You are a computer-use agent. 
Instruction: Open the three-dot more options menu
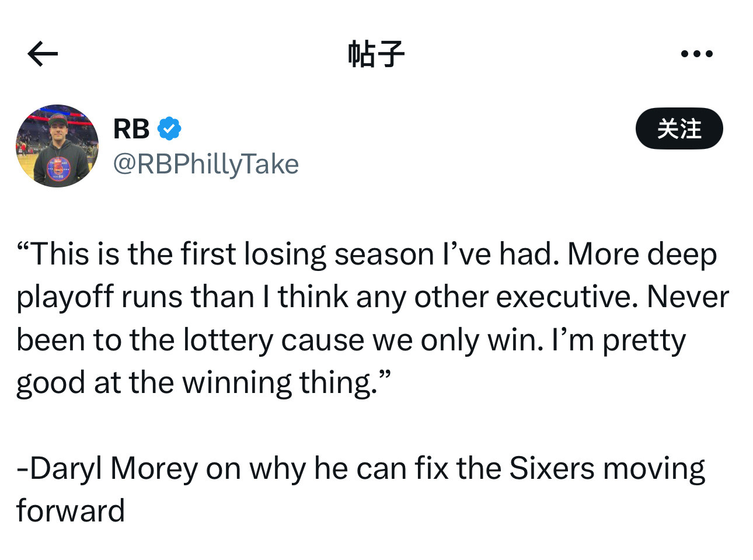coord(696,54)
